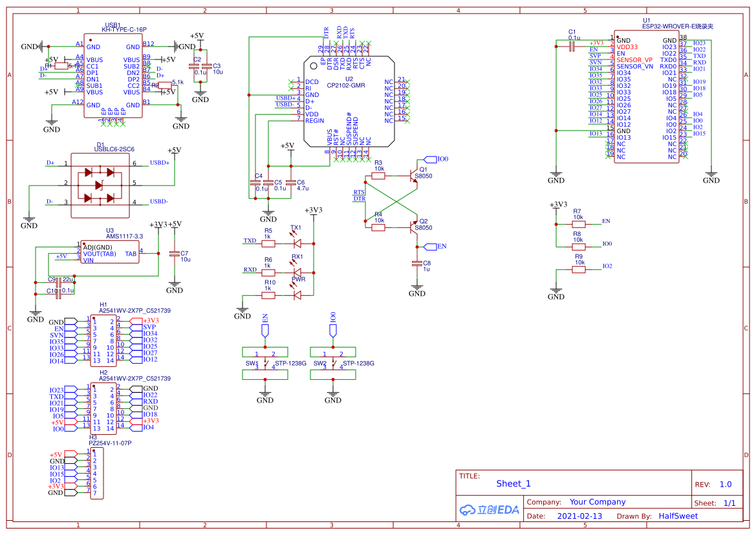Click the 'AMS1117-3.3' part label
The width and height of the screenshot is (756, 535).
[124, 236]
